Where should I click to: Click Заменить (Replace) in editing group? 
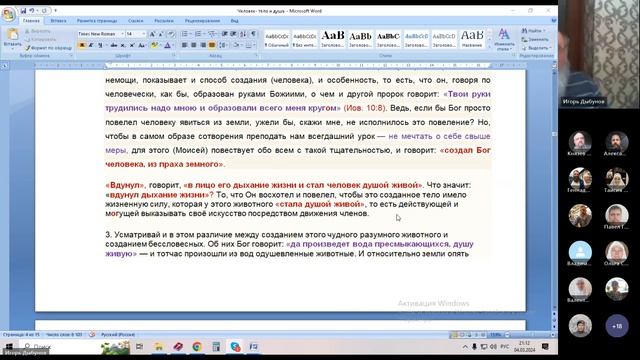[535, 40]
